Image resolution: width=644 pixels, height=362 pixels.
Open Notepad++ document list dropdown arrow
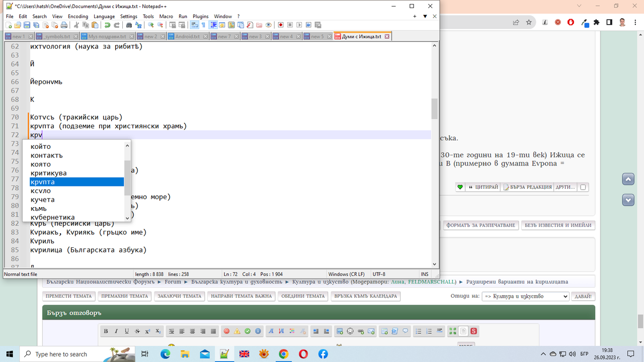425,16
